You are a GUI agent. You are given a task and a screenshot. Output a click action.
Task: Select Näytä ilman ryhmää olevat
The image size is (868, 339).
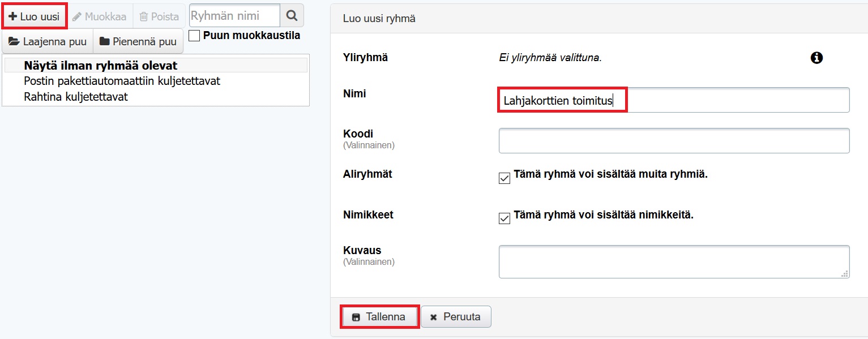100,66
